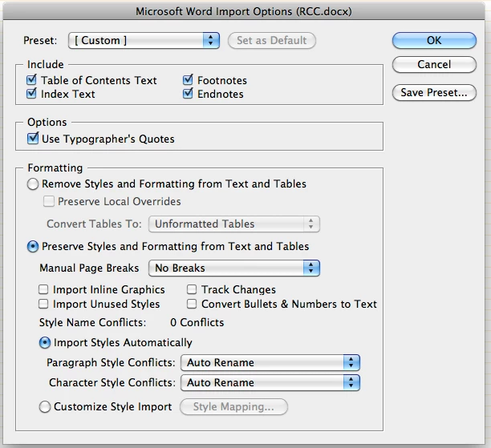The height and width of the screenshot is (448, 491).
Task: Uncheck the Footnotes checkbox
Action: [188, 80]
